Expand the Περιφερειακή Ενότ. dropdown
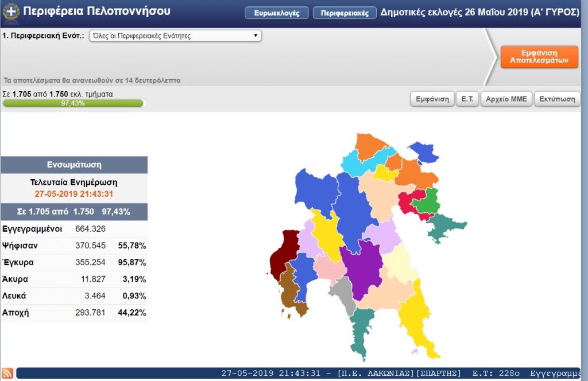The image size is (588, 381). coord(175,36)
